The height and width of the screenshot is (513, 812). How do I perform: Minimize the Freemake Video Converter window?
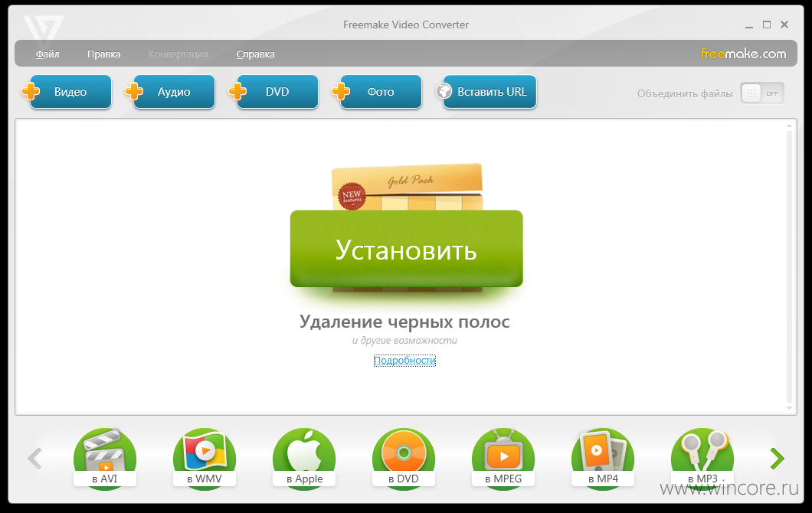pos(749,25)
